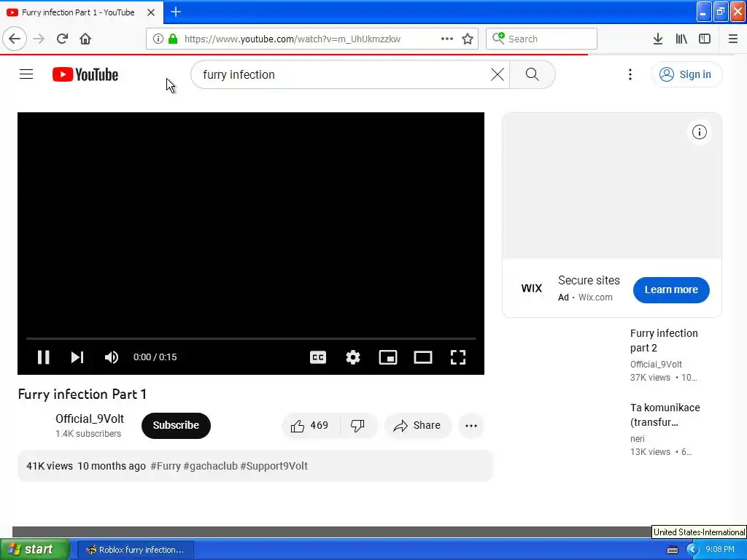Screen dimensions: 747x560
Task: Like the video with 469 likes
Action: click(310, 425)
